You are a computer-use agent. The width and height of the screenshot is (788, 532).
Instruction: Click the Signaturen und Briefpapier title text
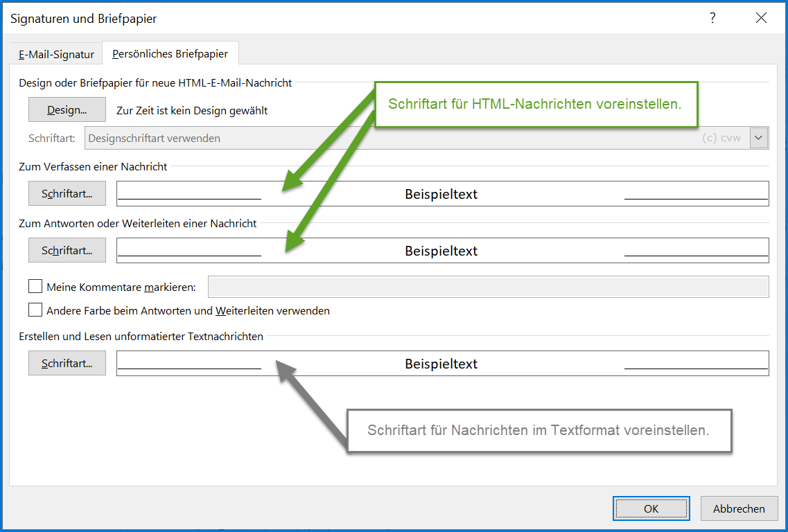[83, 19]
